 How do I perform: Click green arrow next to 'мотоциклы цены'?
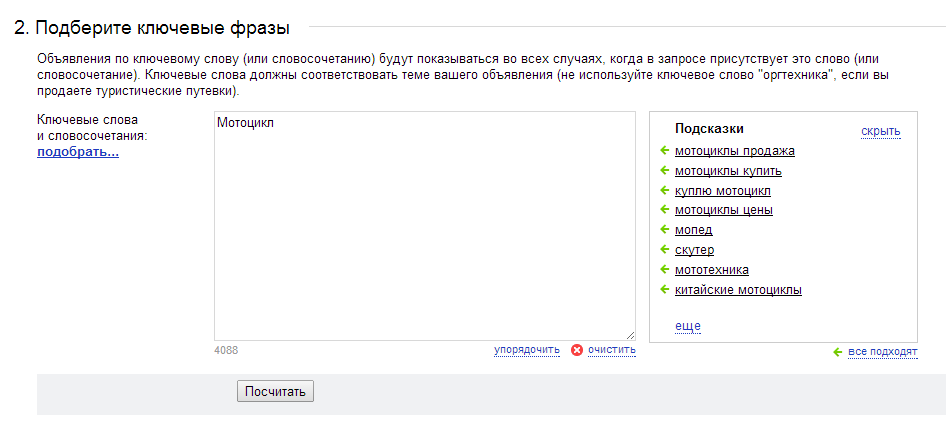(665, 209)
